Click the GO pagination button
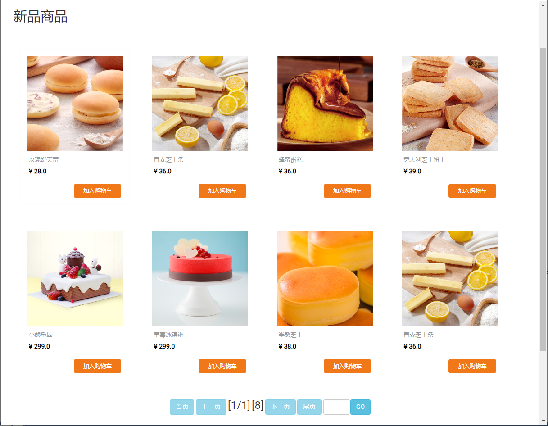The height and width of the screenshot is (426, 548). [x=360, y=407]
